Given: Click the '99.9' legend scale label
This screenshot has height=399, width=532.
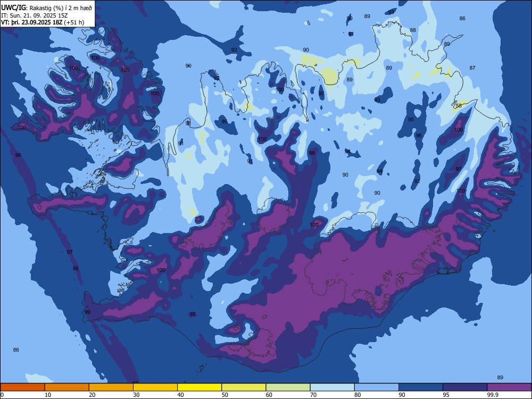Looking at the screenshot, I should point(493,395).
